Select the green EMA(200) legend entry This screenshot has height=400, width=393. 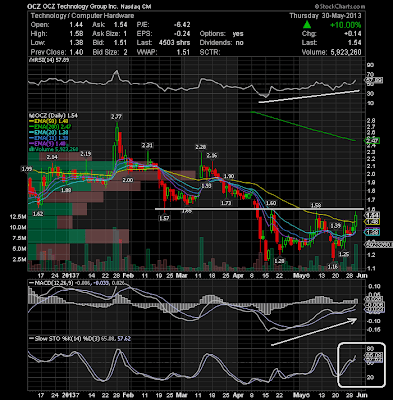52,127
